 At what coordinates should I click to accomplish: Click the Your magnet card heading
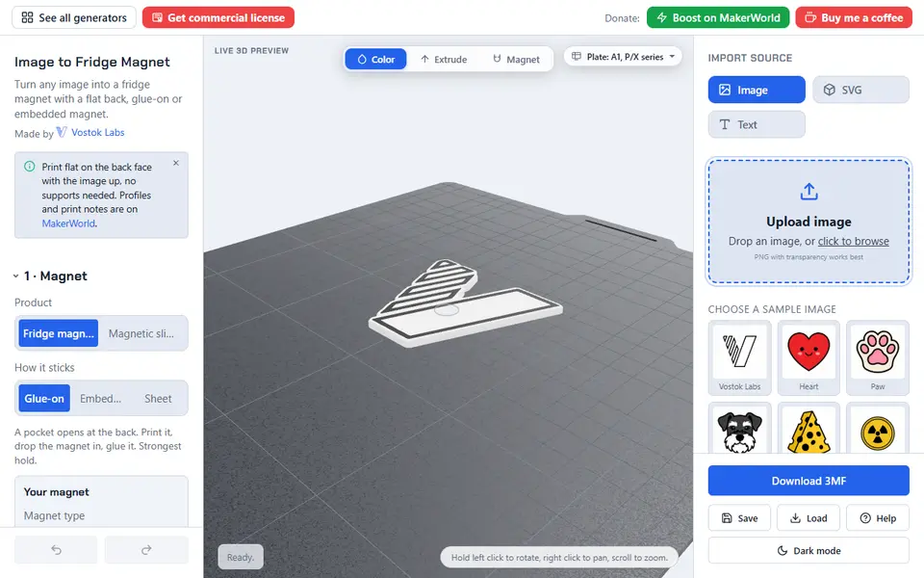(57, 492)
